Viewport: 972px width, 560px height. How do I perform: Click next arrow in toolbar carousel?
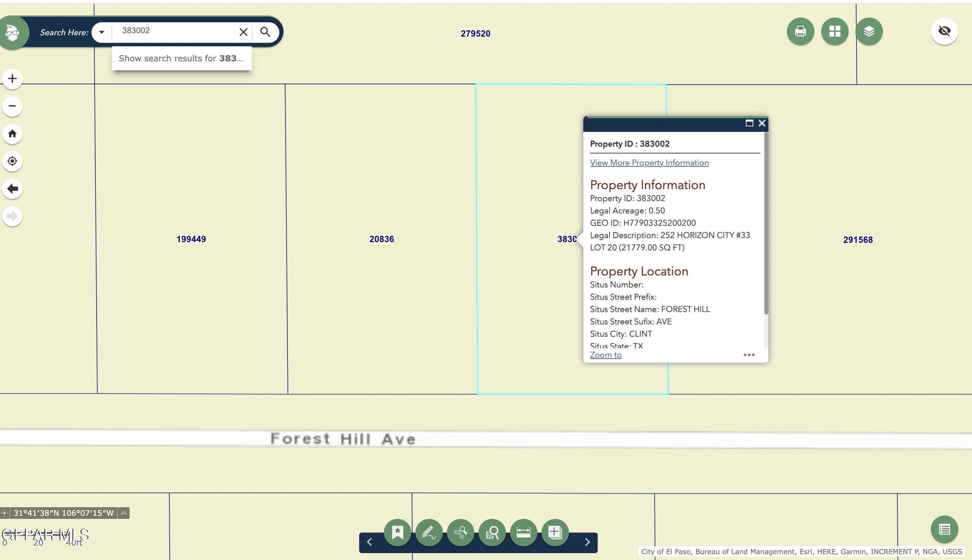[587, 542]
